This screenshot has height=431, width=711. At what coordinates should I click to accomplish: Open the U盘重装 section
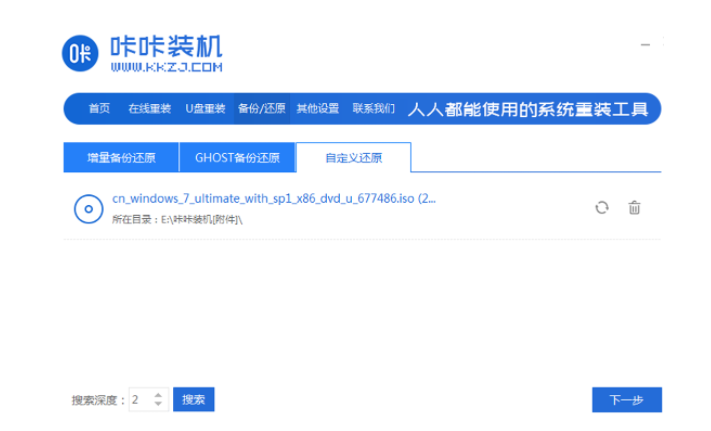tap(205, 109)
